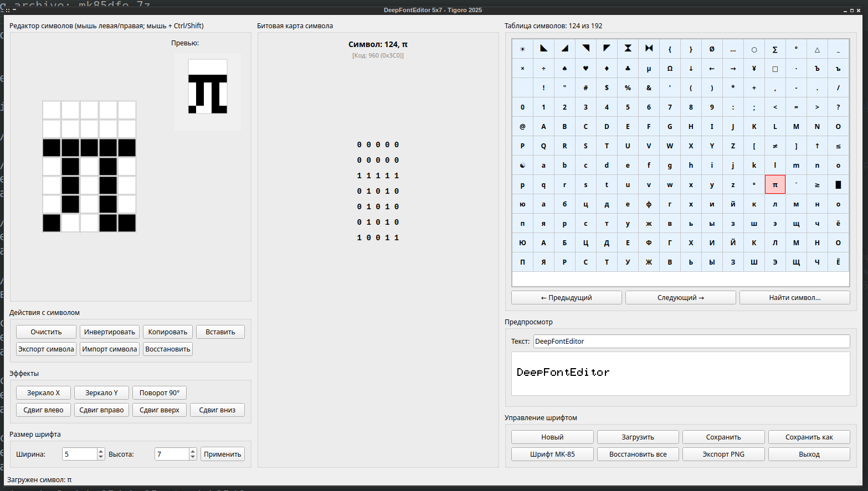Select the Omega symbol cell
The image size is (868, 491).
coord(670,69)
